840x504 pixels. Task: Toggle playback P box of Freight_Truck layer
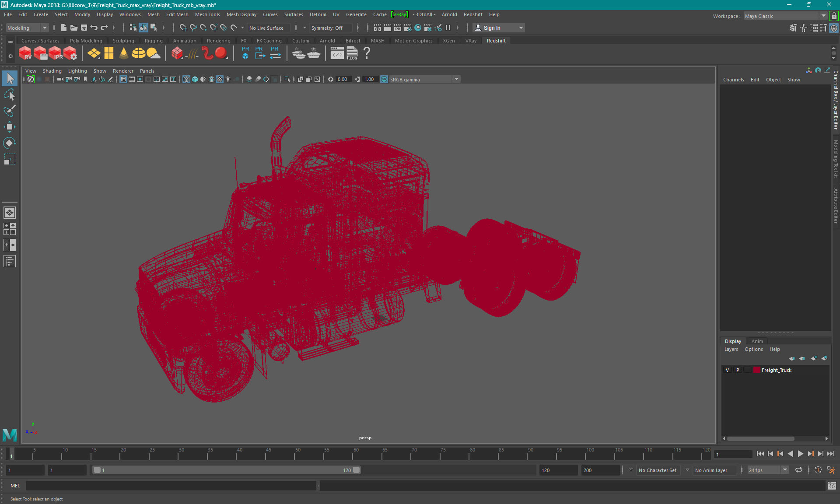[738, 370]
